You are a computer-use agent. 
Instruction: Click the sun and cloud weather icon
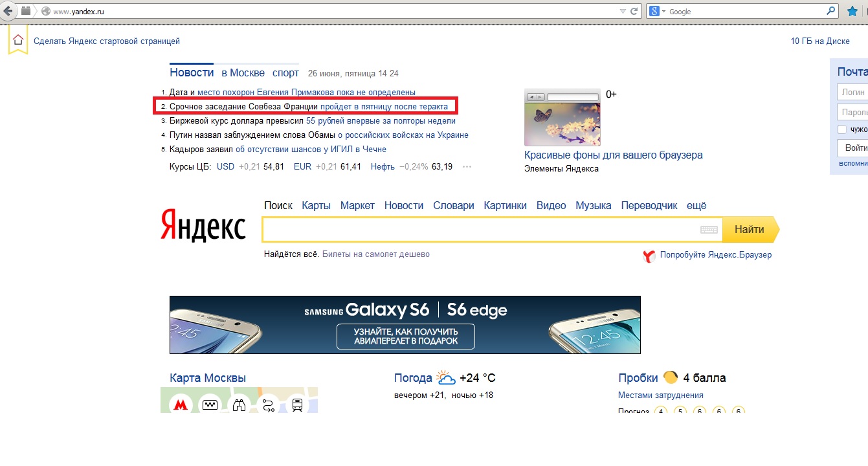(445, 377)
